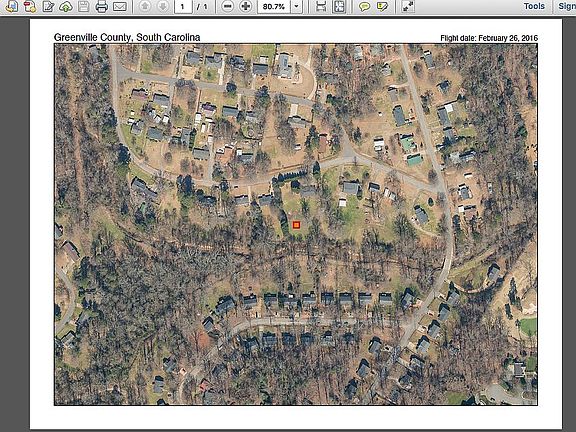Open the zoom percentage dropdown arrow
The width and height of the screenshot is (576, 432).
point(297,6)
